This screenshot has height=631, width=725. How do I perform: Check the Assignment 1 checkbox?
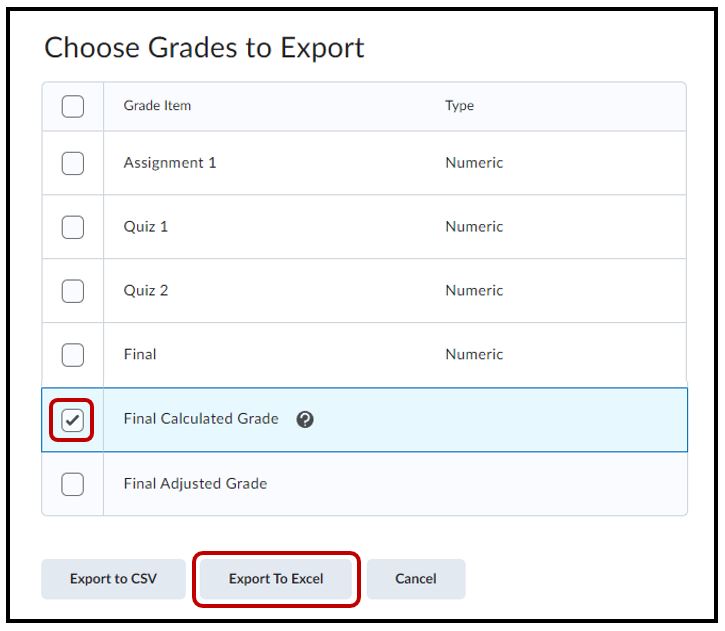click(73, 163)
